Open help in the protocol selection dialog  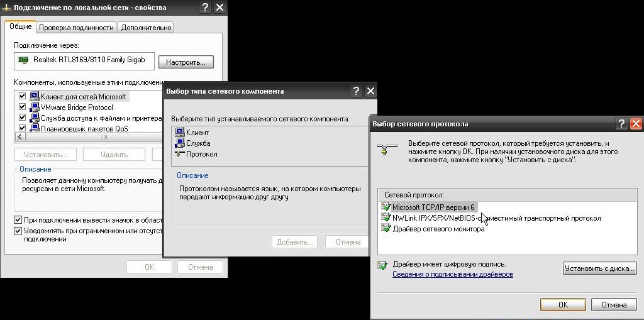(x=621, y=124)
